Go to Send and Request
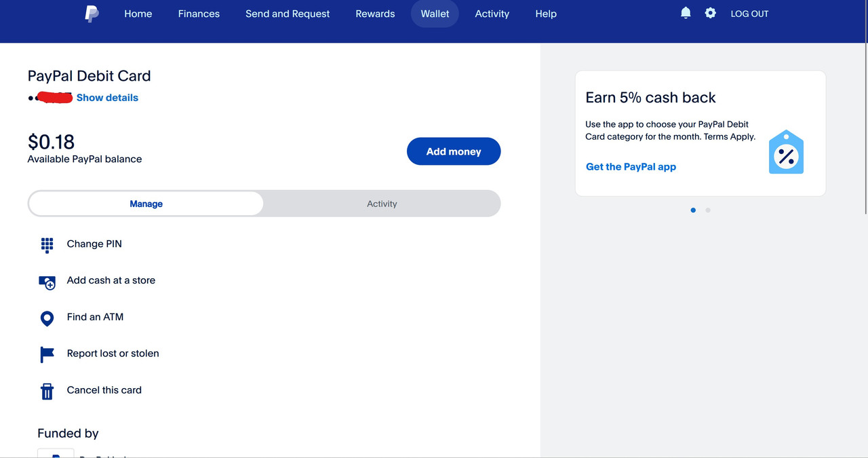The width and height of the screenshot is (868, 458). tap(288, 14)
